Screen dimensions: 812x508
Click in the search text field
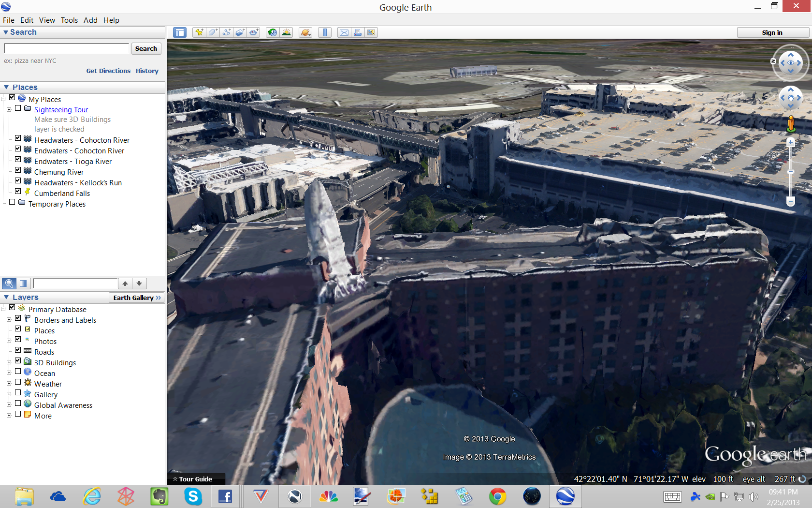point(67,48)
